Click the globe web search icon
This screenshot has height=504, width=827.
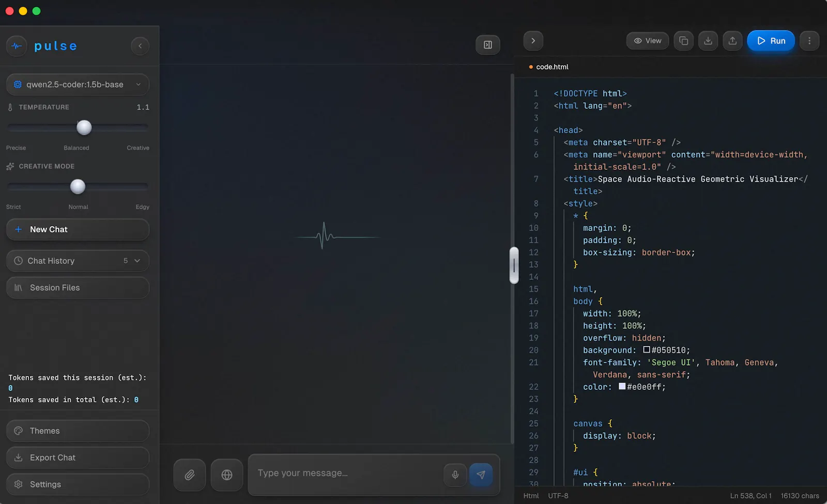227,475
